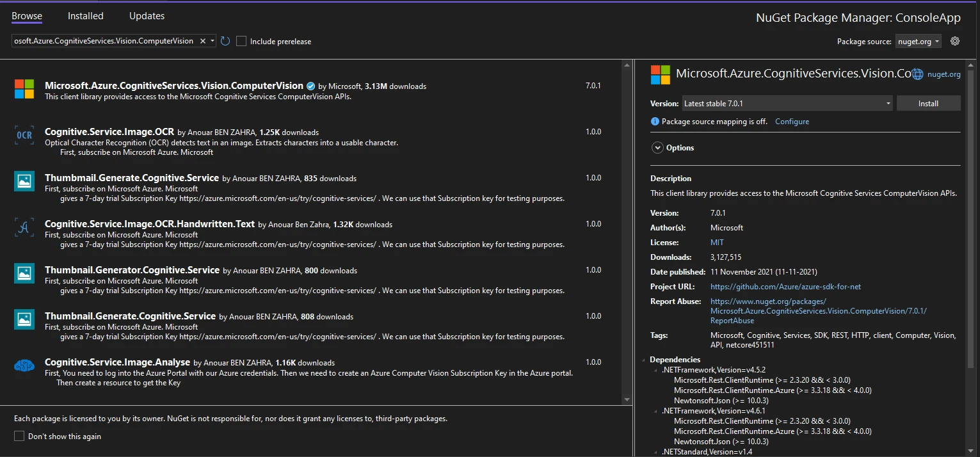Open the Package source dropdown
The height and width of the screenshot is (457, 980).
click(919, 41)
